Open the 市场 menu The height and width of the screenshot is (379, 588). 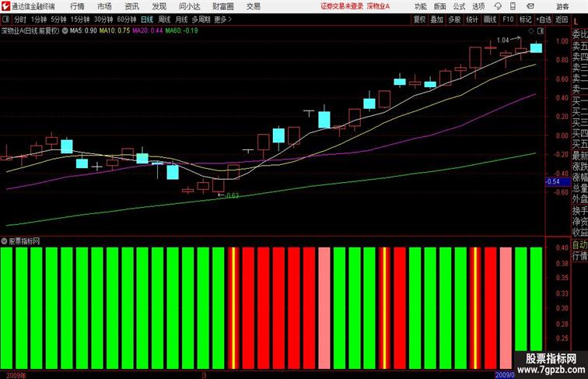pos(105,6)
